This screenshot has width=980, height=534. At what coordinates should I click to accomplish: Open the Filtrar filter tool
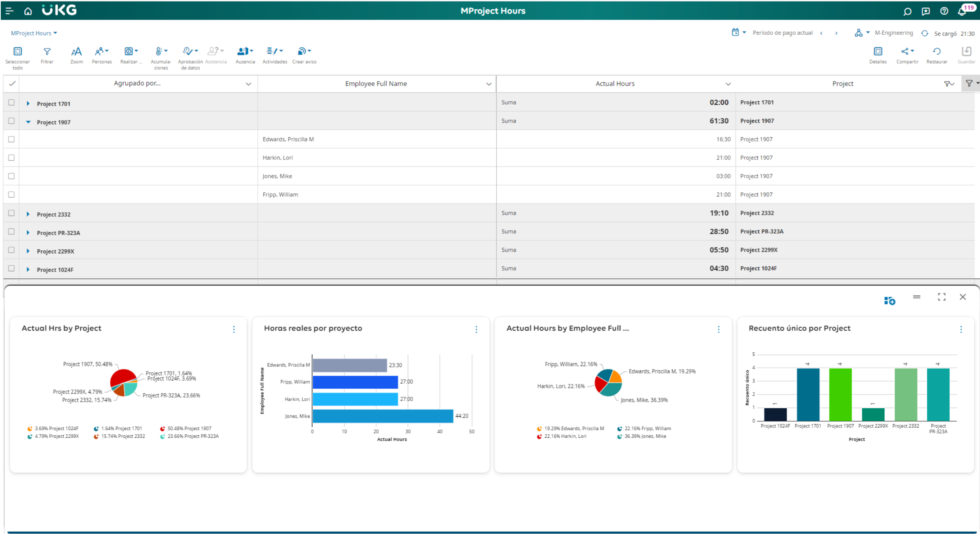point(47,52)
